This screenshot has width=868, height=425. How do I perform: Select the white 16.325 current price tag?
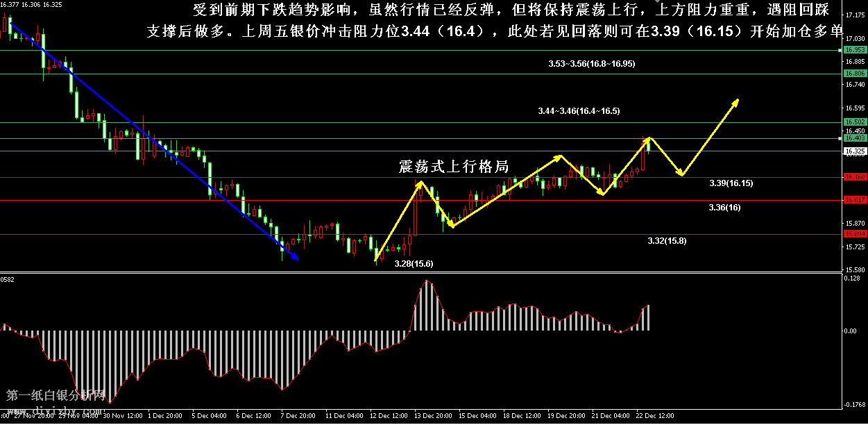coord(854,151)
